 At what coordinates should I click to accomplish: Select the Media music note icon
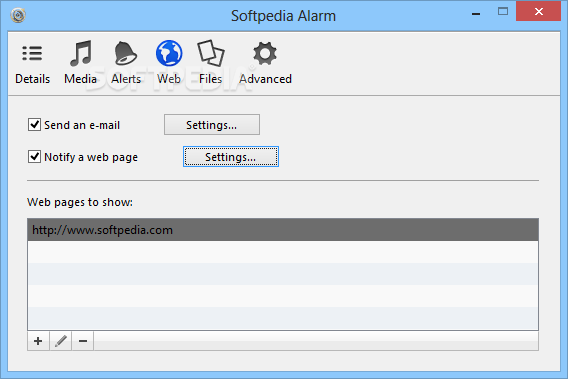(80, 53)
